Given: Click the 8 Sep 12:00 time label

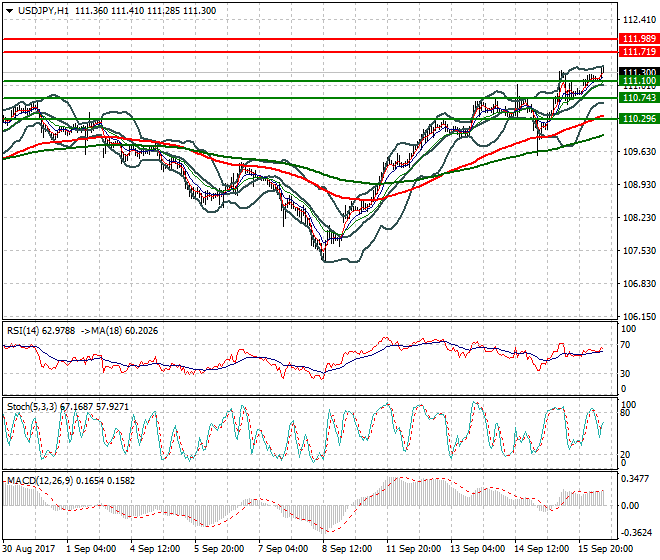Looking at the screenshot, I should coord(347,549).
